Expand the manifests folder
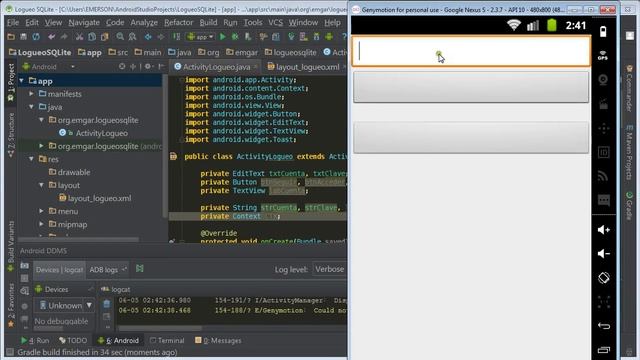This screenshot has width=640, height=360. click(x=31, y=94)
